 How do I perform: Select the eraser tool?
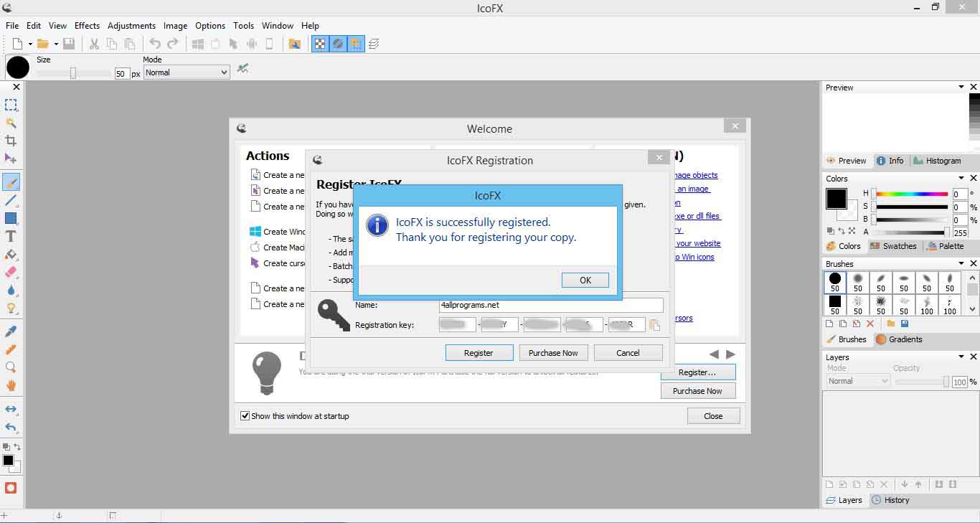(x=11, y=272)
